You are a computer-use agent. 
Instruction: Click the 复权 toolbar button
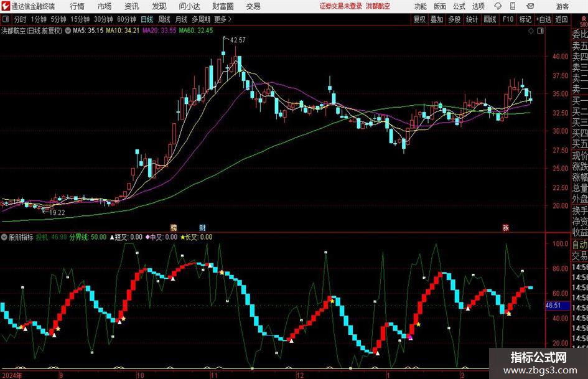click(419, 19)
